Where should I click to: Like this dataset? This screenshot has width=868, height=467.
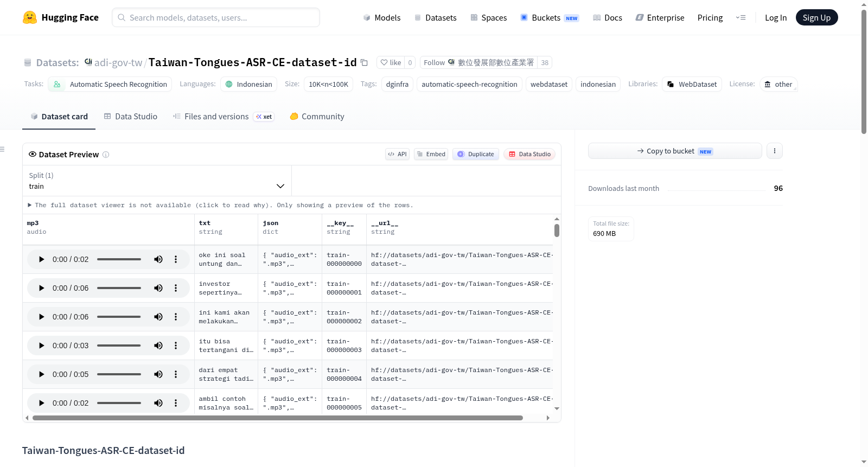click(391, 62)
